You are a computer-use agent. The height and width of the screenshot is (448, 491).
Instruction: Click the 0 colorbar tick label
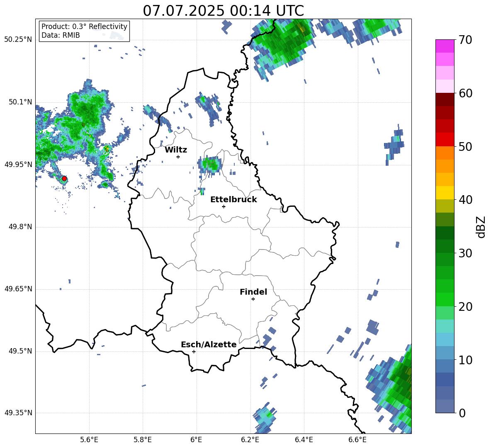pos(462,413)
